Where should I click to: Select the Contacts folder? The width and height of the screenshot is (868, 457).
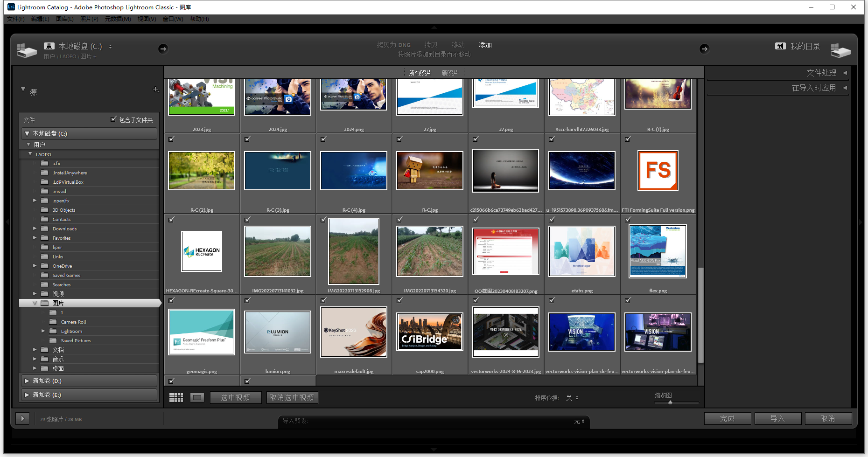(61, 219)
